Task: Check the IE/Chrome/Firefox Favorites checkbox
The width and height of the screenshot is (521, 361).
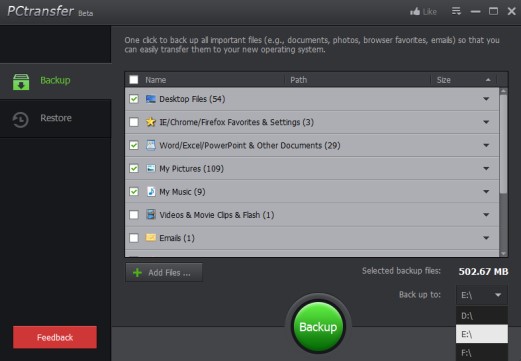Action: (134, 122)
